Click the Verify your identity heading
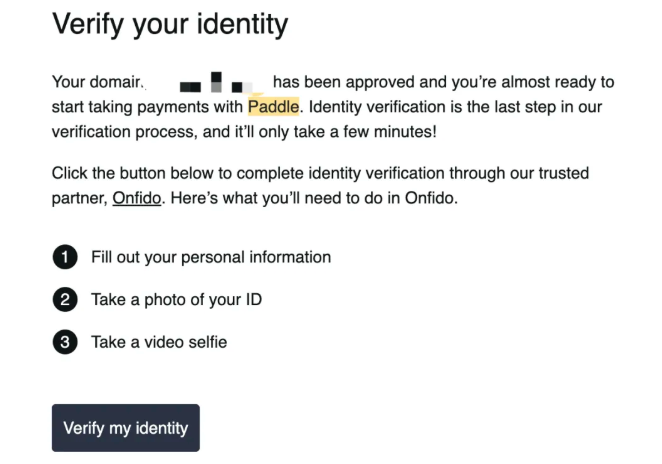The height and width of the screenshot is (464, 662). click(170, 24)
